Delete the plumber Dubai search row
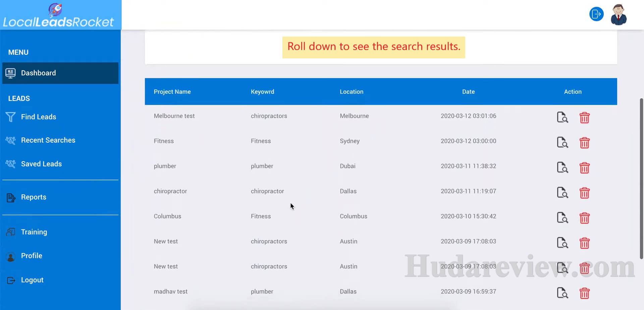 point(584,168)
